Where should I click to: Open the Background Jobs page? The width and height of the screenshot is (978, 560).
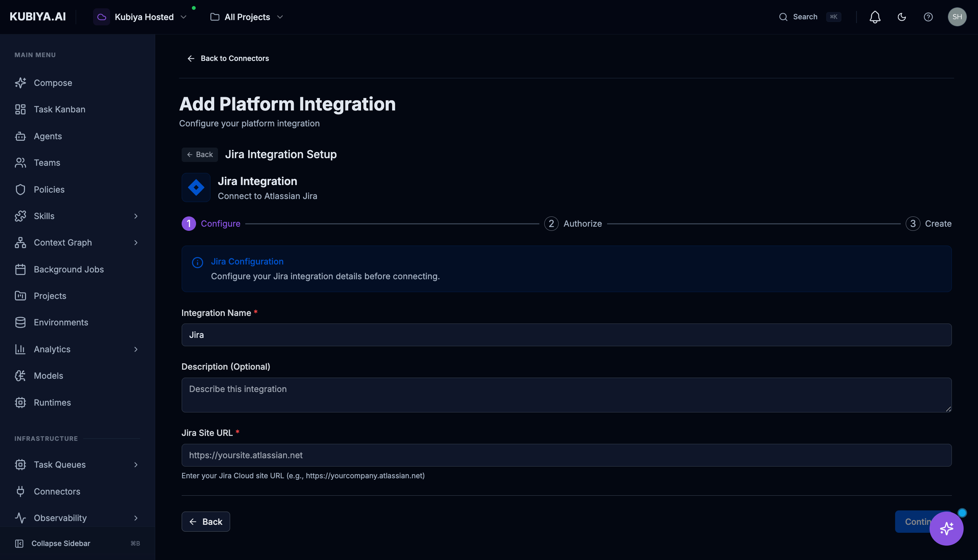pyautogui.click(x=69, y=269)
